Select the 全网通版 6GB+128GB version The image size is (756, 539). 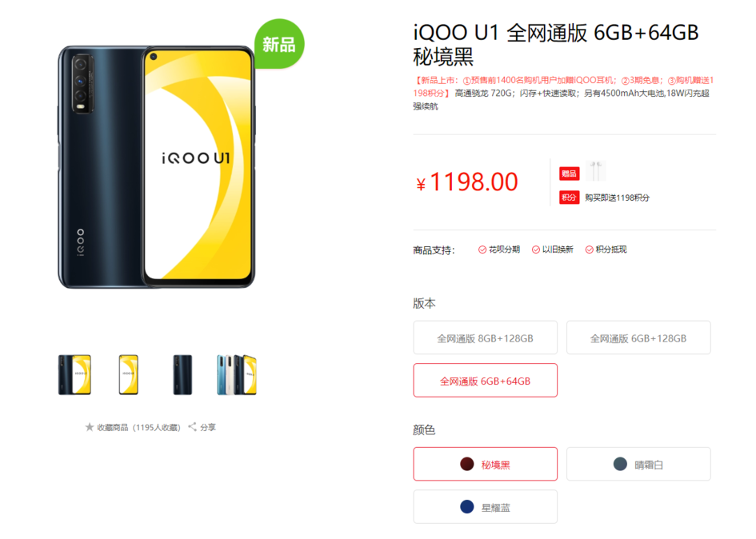(x=638, y=338)
